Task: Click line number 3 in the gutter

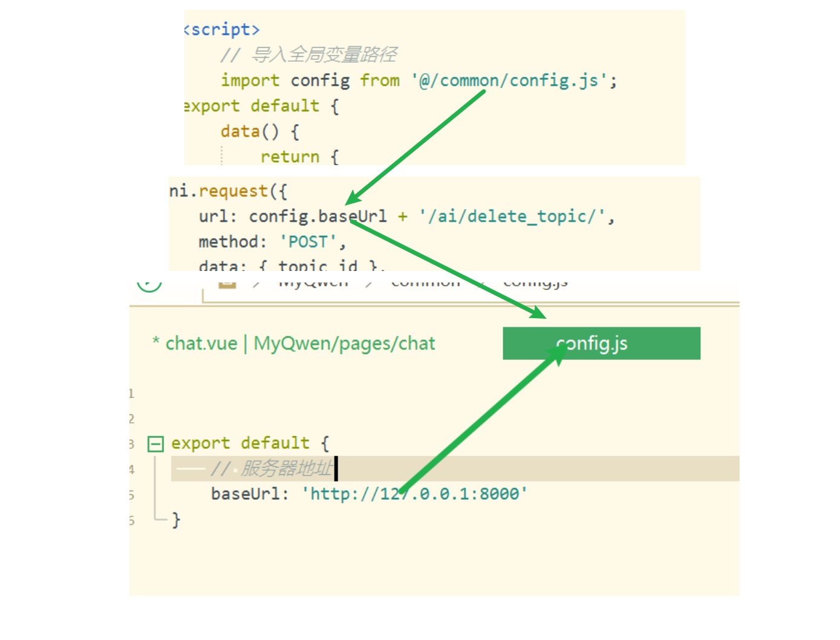Action: pyautogui.click(x=131, y=444)
